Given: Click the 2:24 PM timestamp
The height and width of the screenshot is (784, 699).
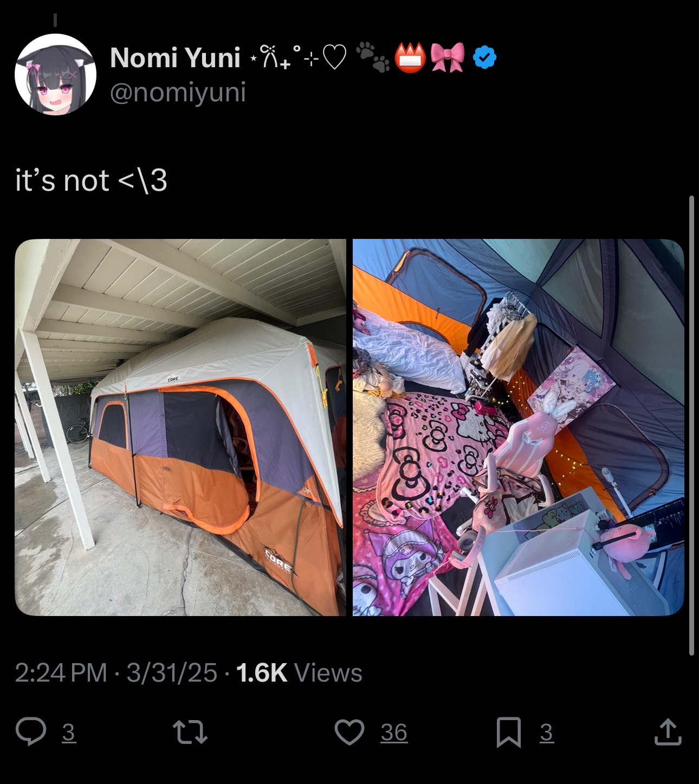Looking at the screenshot, I should point(61,673).
